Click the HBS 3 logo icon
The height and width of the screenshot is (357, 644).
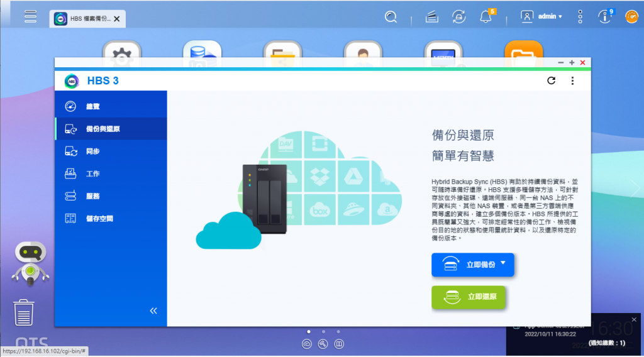point(72,81)
